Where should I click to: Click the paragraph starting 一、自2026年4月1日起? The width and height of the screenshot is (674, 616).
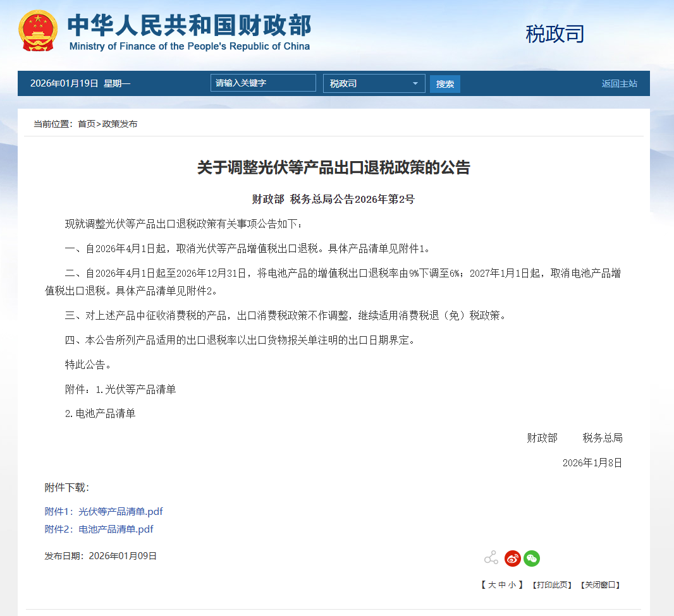(248, 248)
